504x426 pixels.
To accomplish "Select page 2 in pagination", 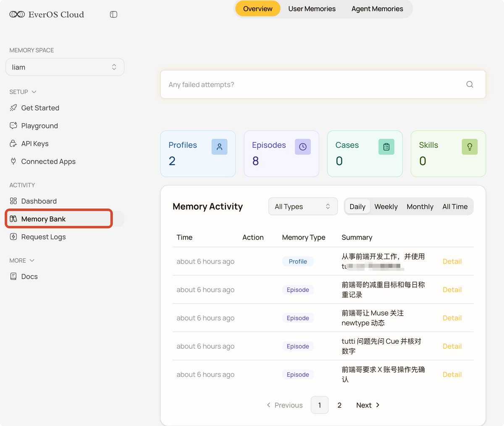I will pos(339,405).
